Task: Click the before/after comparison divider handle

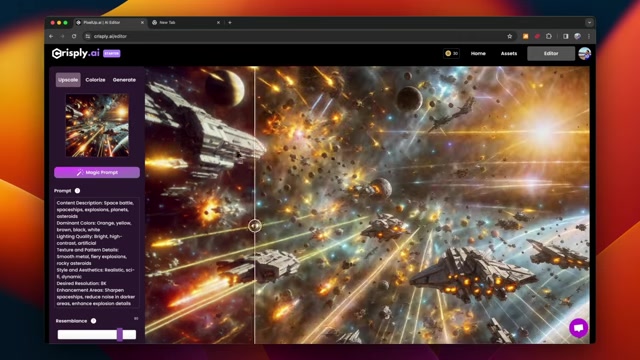Action: click(255, 226)
